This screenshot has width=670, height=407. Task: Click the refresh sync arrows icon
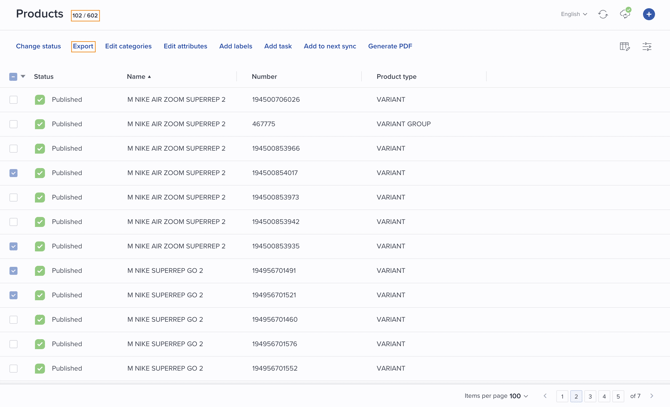click(603, 15)
